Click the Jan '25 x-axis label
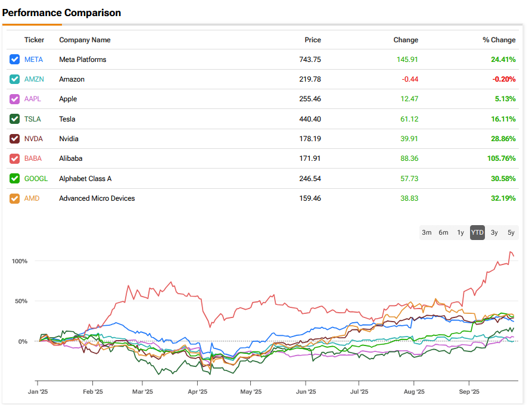Screen dimensions: 532x405 [38, 391]
